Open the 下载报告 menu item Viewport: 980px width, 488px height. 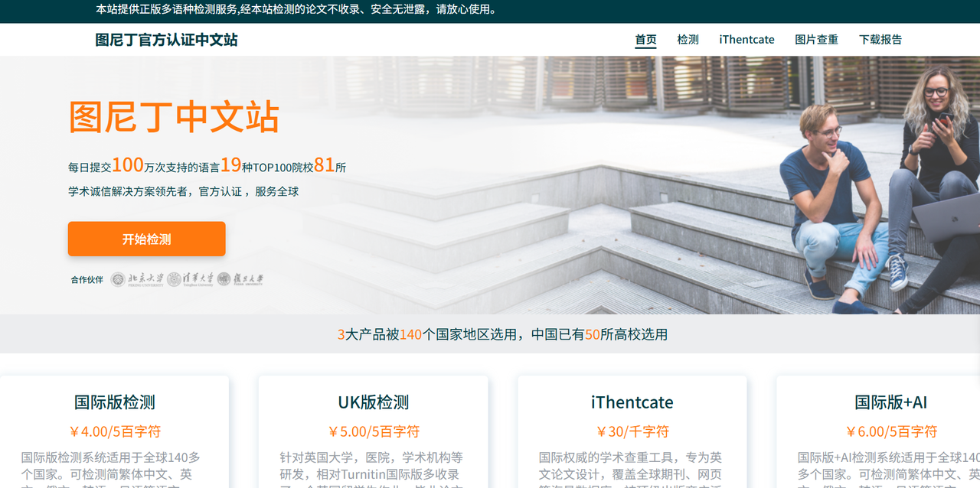(x=880, y=40)
